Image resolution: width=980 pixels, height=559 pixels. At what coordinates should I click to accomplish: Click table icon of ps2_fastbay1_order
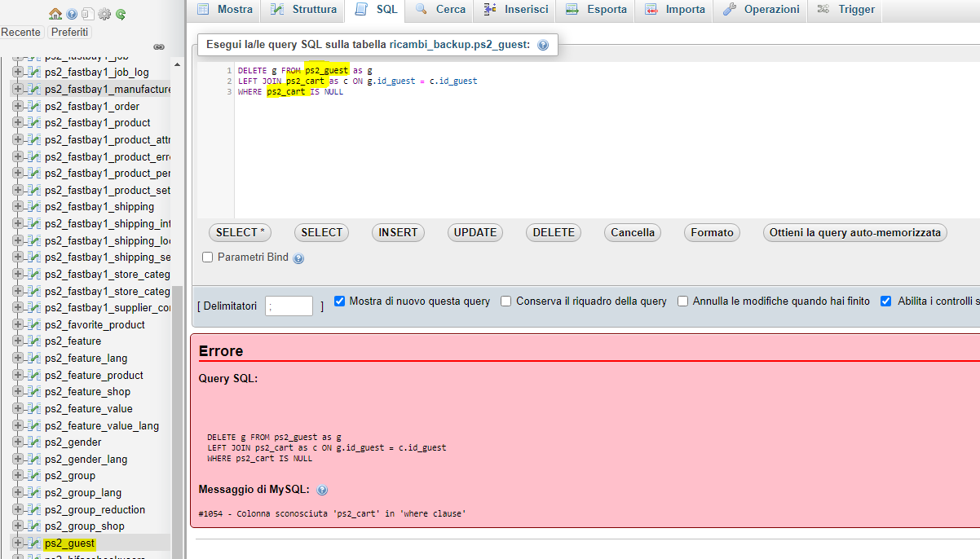pos(33,106)
